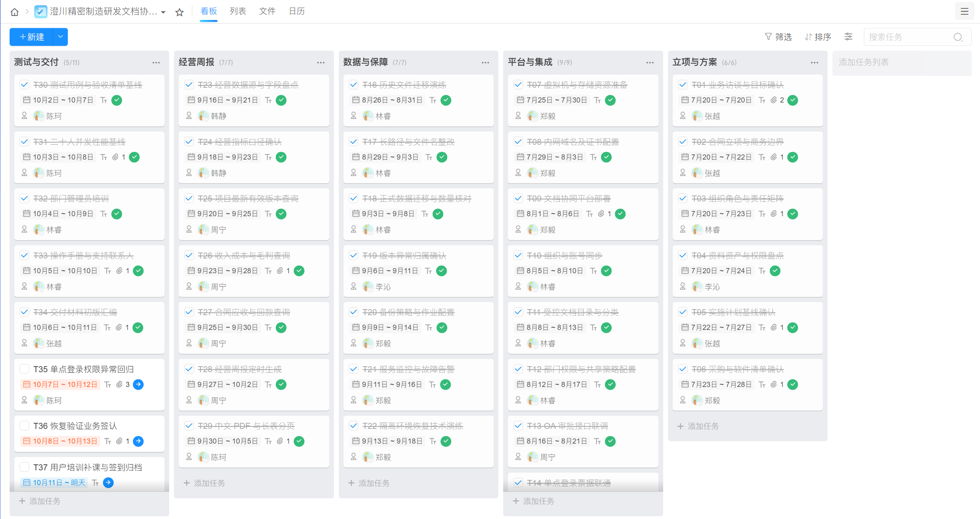980x519 pixels.
Task: Uncheck T29 中文 PDF 与长表分页
Action: click(x=189, y=426)
